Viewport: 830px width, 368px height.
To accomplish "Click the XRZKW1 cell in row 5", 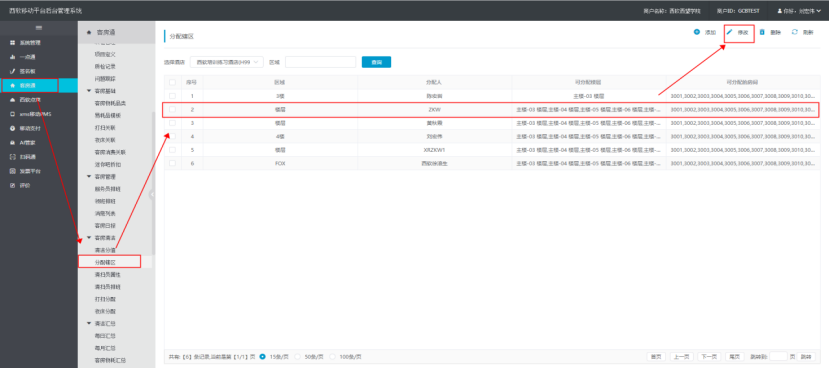I will (x=435, y=150).
